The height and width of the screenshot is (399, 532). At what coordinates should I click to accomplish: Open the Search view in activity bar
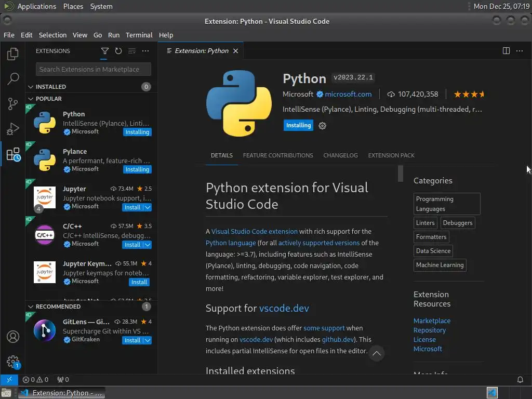pyautogui.click(x=12, y=79)
